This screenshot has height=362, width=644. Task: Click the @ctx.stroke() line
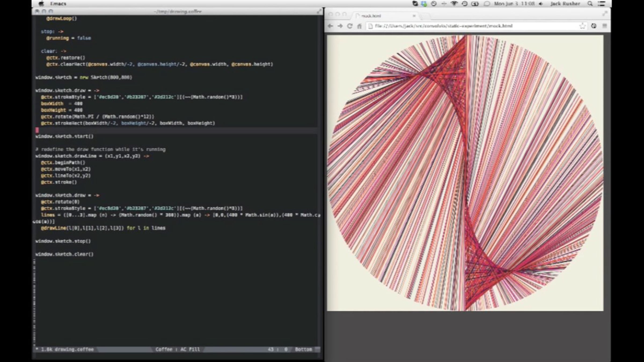tap(59, 182)
